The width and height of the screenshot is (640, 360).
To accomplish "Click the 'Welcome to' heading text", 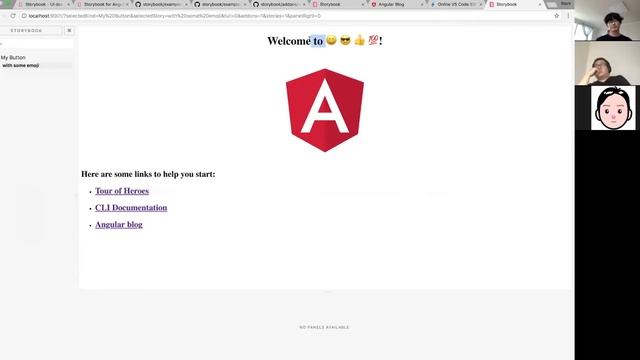I will 295,41.
